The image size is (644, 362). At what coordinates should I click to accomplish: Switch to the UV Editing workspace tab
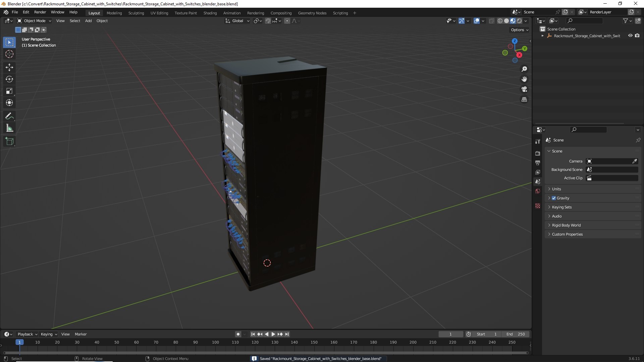159,13
